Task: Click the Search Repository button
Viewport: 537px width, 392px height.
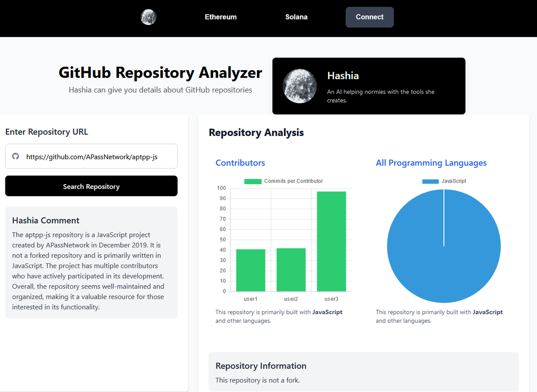Action: 91,186
